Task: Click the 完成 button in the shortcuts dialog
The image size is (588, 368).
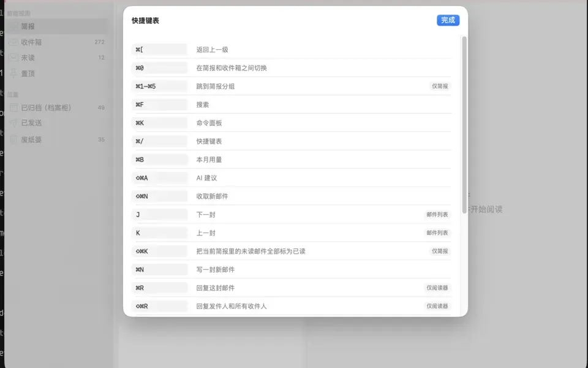Action: coord(448,20)
